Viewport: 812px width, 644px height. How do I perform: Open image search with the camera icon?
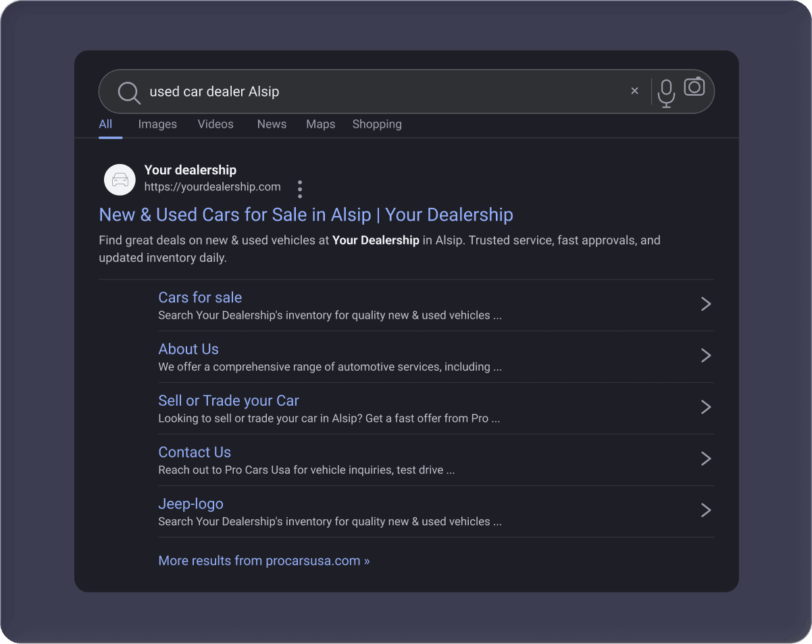694,86
